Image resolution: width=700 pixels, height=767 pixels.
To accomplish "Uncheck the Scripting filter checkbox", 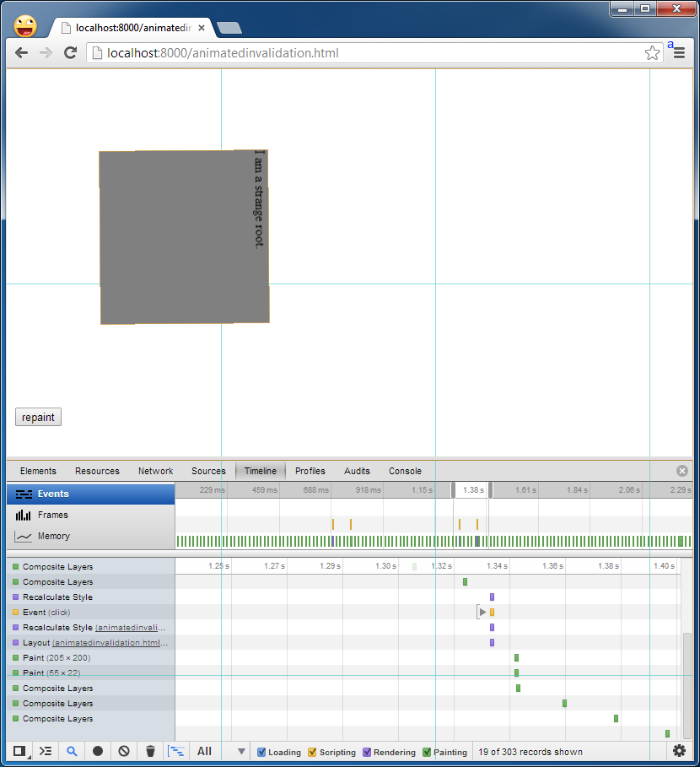I will pyautogui.click(x=312, y=753).
